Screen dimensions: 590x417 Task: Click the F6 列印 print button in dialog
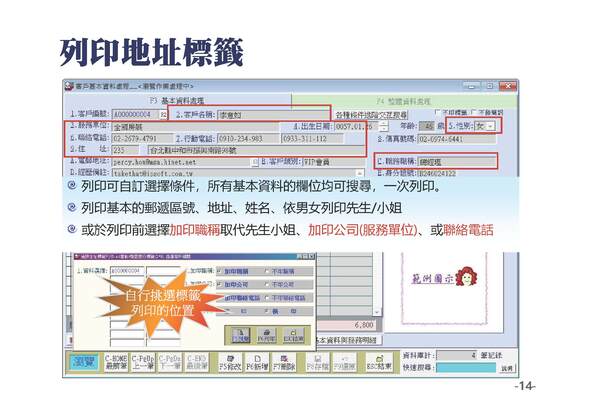coord(267,335)
